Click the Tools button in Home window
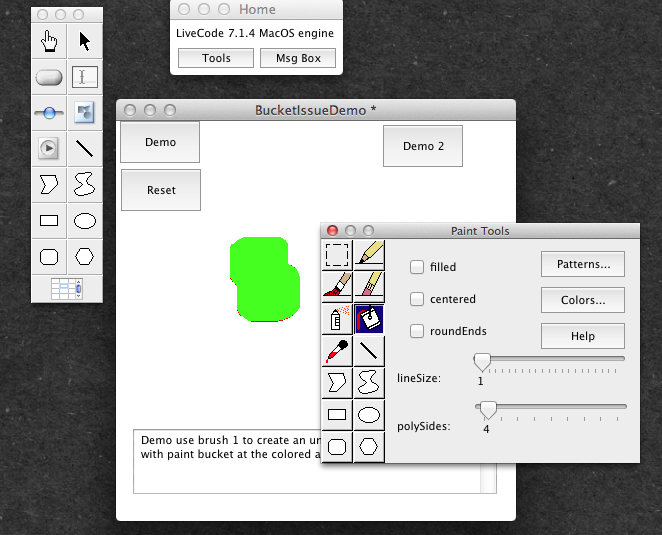The width and height of the screenshot is (662, 535). 216,58
